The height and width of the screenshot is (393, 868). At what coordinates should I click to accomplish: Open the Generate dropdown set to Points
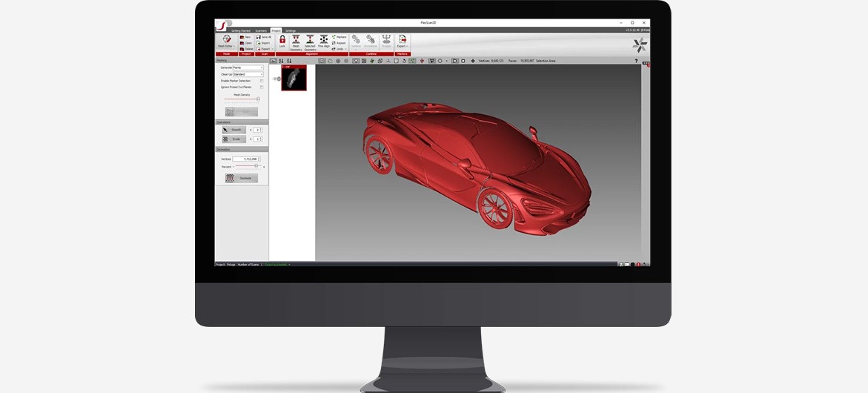(248, 67)
